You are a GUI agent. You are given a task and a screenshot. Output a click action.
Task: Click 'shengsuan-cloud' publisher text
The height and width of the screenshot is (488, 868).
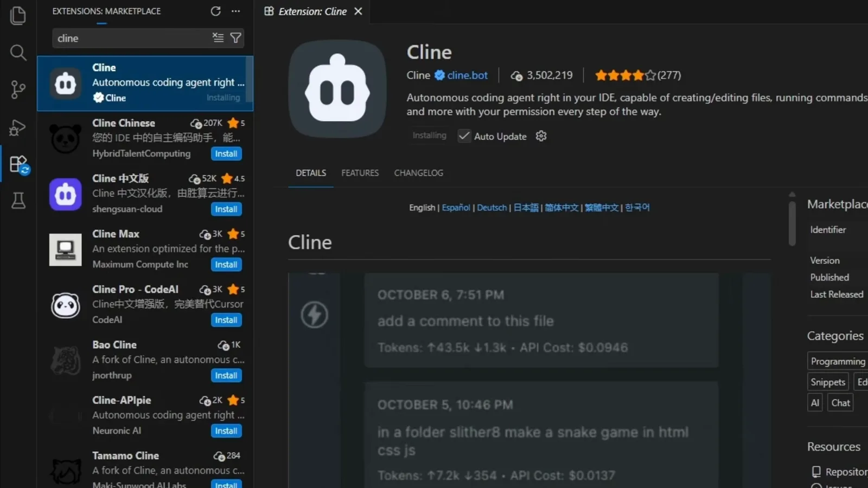127,209
